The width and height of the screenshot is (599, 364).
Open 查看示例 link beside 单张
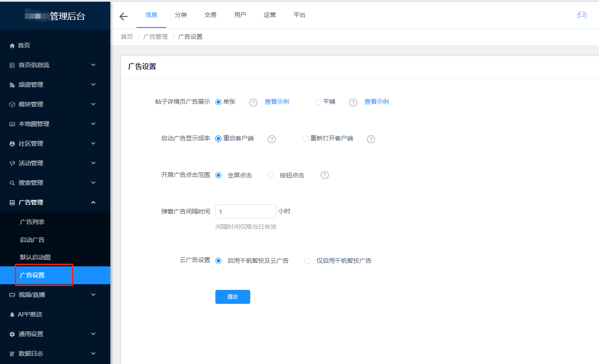pos(277,102)
